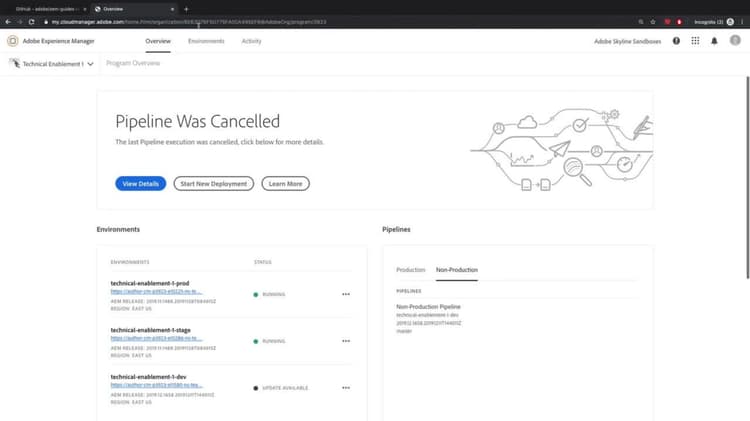Click the browser back arrow
This screenshot has width=750, height=421.
[8, 22]
